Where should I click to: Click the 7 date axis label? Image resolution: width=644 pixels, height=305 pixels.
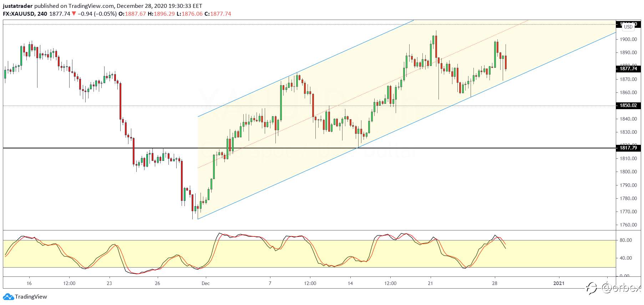tap(270, 284)
